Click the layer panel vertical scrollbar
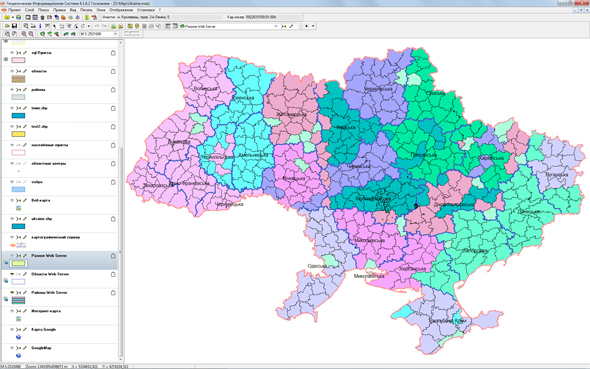 [x=120, y=199]
